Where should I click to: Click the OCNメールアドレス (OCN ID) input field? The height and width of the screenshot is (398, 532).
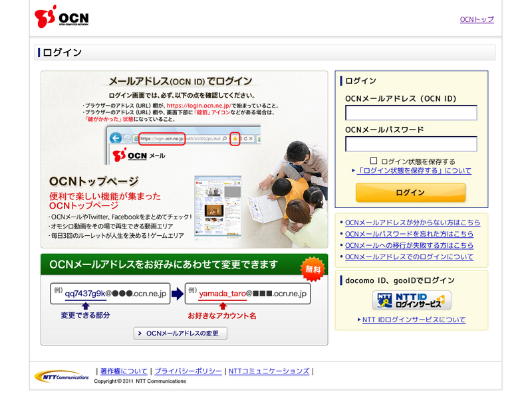(x=411, y=113)
